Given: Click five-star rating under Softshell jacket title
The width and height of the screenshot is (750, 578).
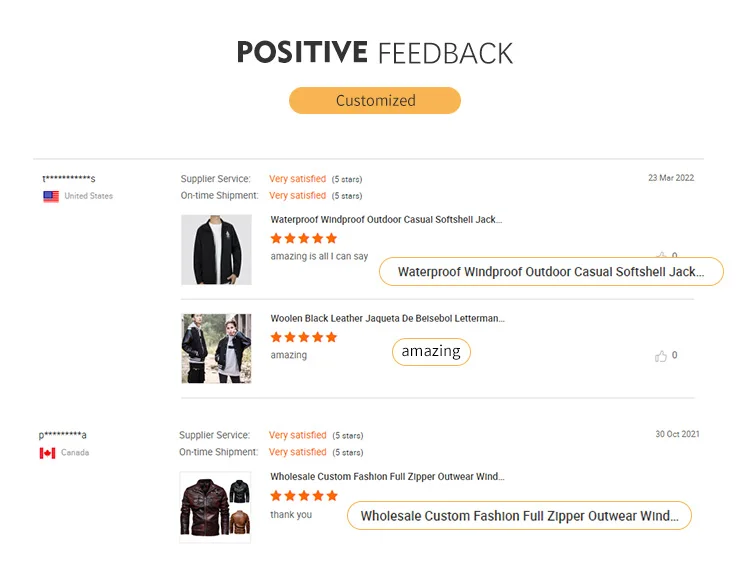Looking at the screenshot, I should (x=304, y=238).
